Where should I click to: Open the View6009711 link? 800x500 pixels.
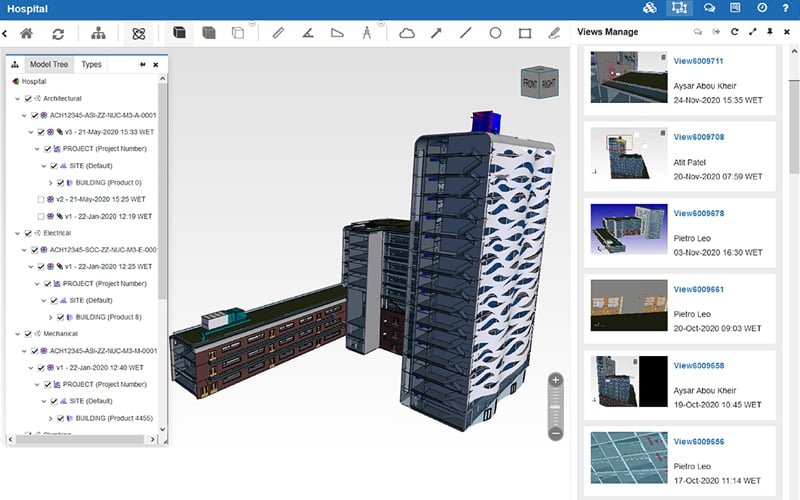pos(698,61)
